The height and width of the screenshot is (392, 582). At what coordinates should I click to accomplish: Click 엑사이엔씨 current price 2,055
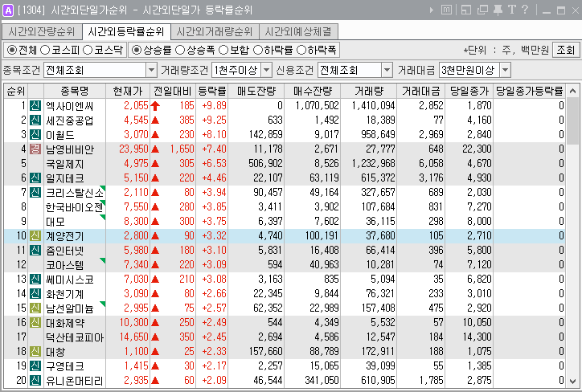(136, 106)
